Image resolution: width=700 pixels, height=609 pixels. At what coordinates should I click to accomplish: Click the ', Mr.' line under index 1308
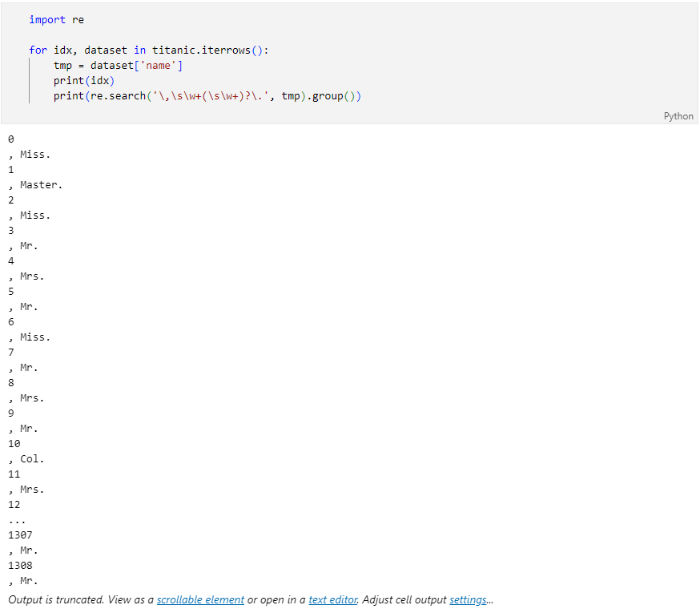pyautogui.click(x=22, y=581)
